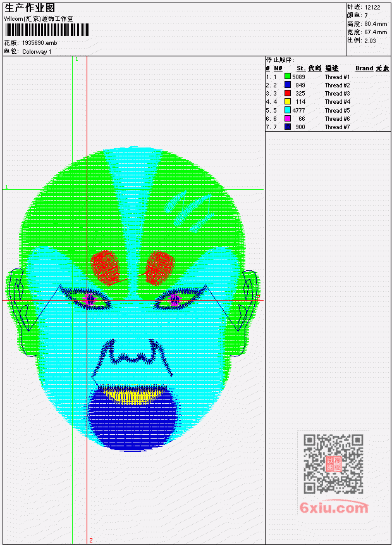Click the width value '67.4mm'
Screen dimensions: 392x545
coord(376,32)
